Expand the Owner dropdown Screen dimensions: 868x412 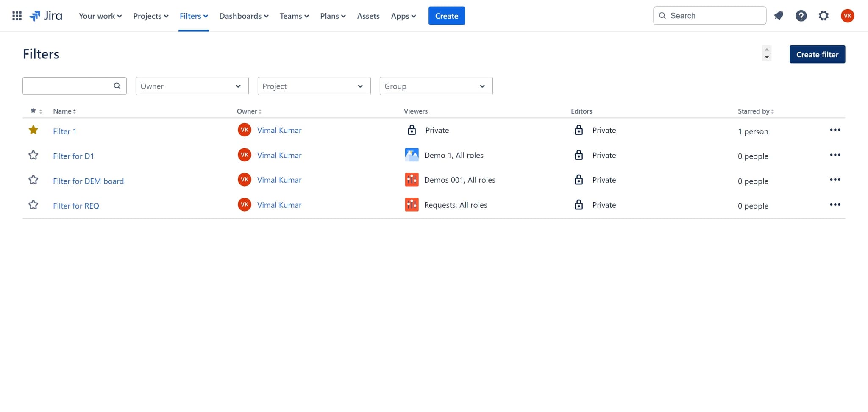tap(192, 86)
